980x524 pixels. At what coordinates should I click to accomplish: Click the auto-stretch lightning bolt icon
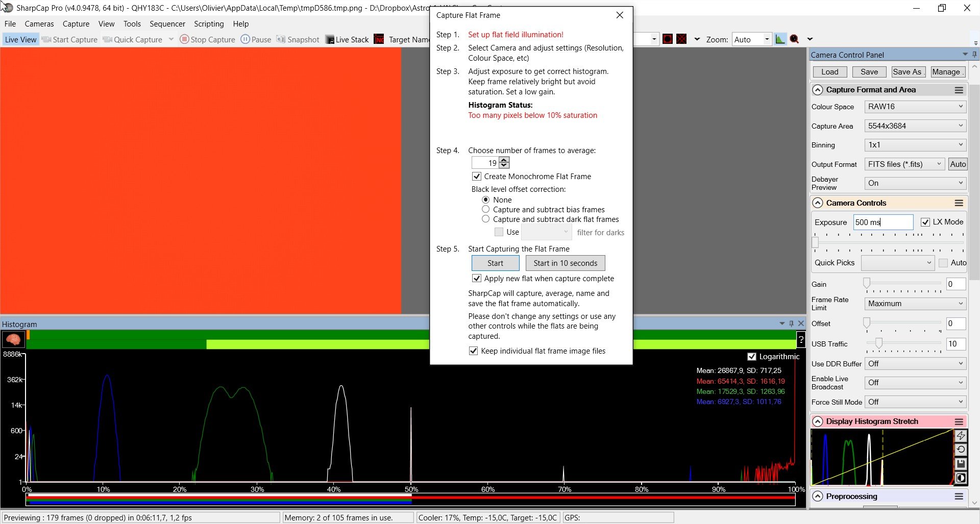point(961,435)
